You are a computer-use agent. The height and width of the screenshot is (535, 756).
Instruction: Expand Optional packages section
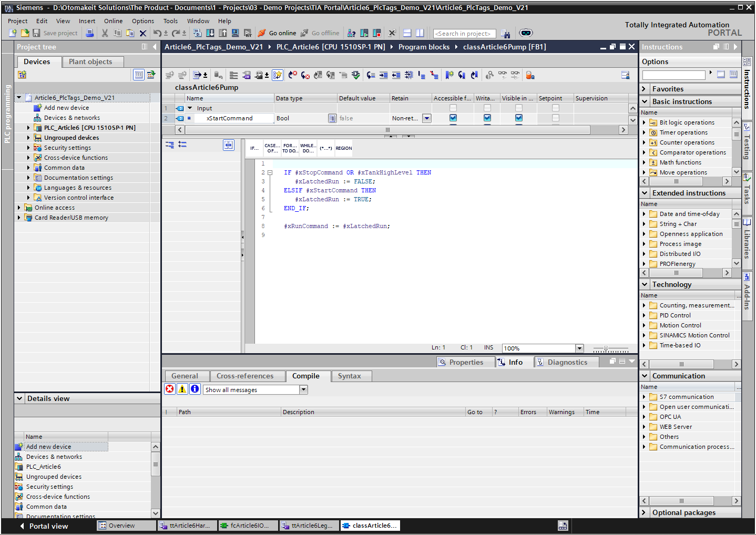pos(645,512)
